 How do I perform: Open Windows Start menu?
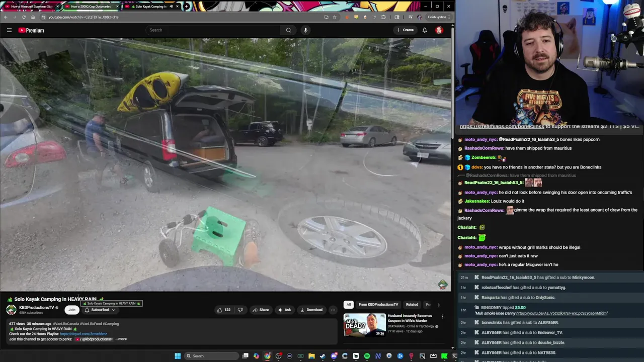click(178, 356)
